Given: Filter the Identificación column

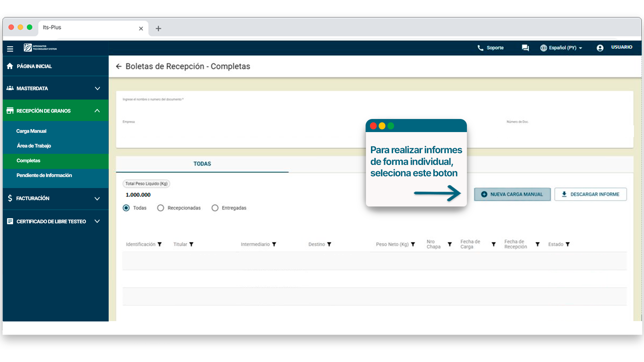Looking at the screenshot, I should click(x=160, y=244).
